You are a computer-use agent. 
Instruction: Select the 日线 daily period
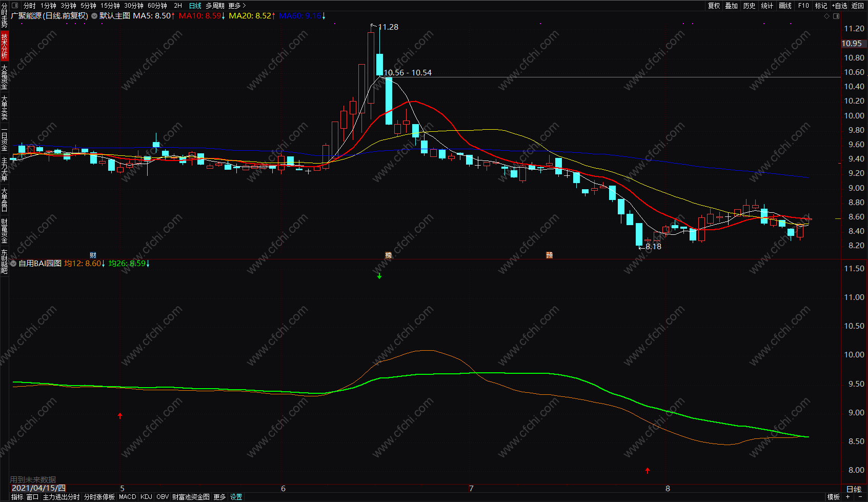coord(195,6)
